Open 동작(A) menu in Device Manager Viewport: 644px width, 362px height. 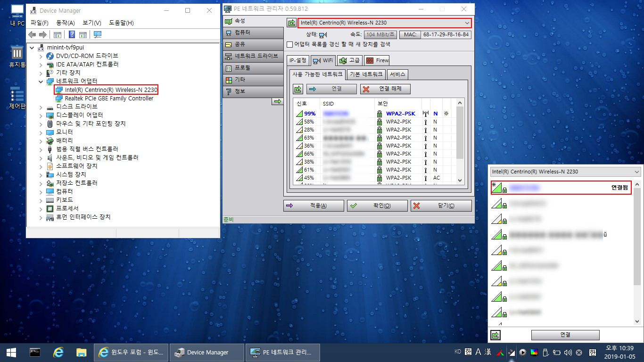pyautogui.click(x=66, y=23)
